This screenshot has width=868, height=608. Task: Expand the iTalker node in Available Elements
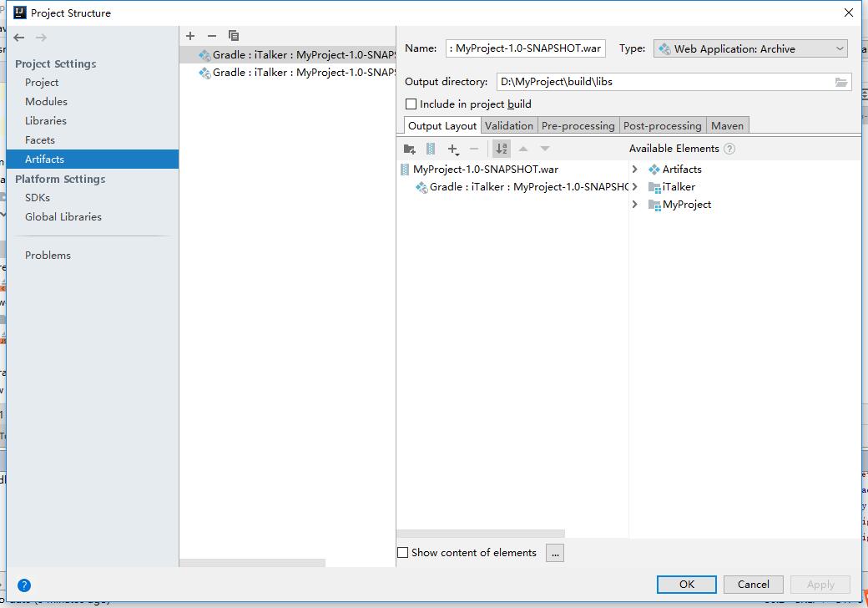[x=635, y=186]
